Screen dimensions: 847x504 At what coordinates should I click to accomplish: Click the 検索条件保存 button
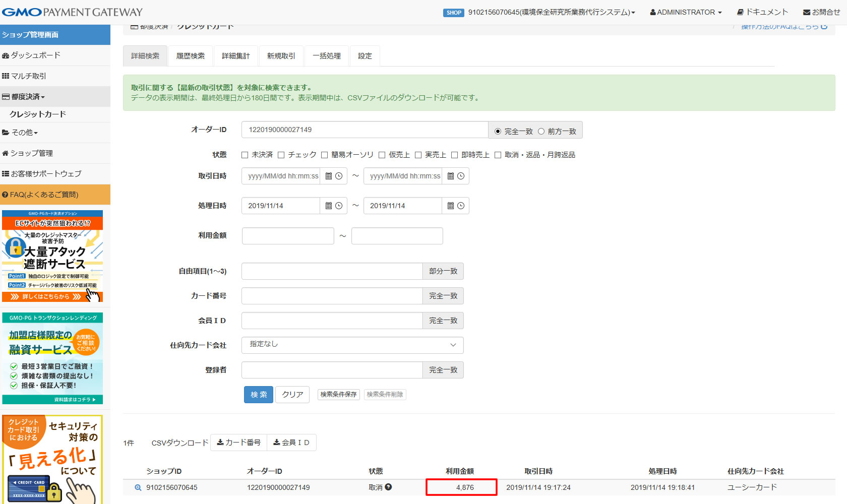[338, 395]
